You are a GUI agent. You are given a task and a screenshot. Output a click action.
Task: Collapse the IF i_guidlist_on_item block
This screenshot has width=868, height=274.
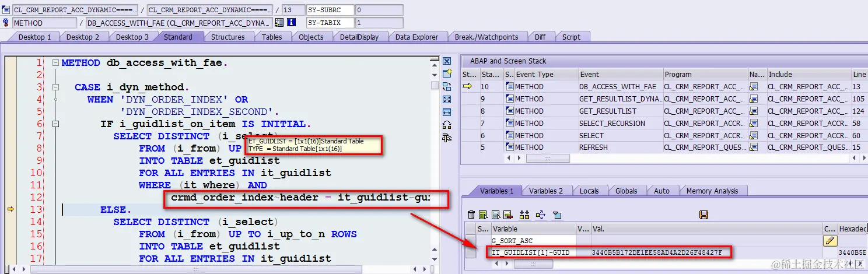coord(55,124)
